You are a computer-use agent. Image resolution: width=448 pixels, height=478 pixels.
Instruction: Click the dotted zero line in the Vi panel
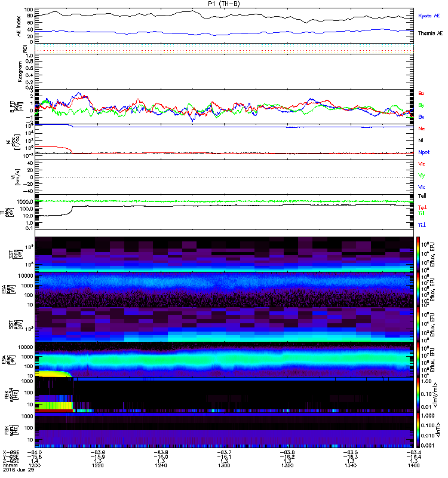pos(225,177)
